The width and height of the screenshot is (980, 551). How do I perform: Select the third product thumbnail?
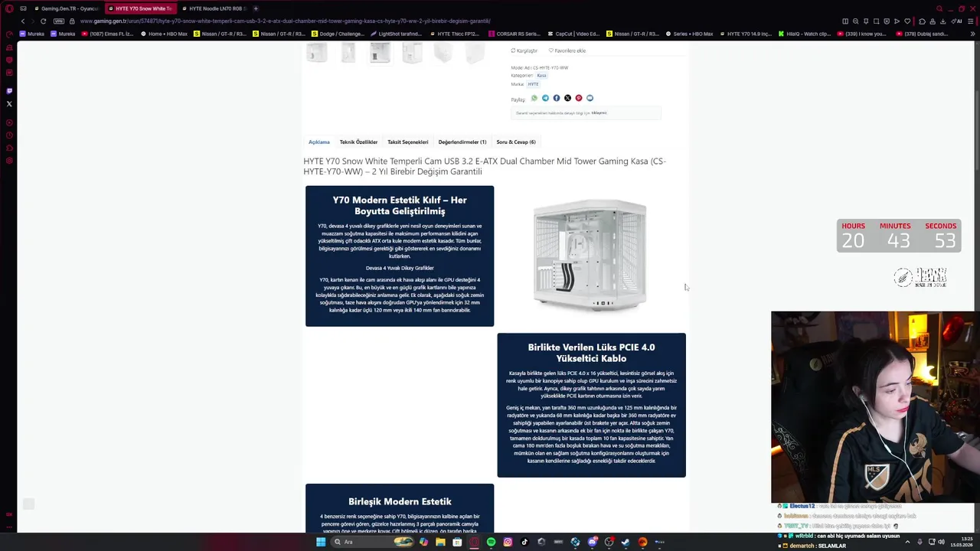tap(380, 52)
